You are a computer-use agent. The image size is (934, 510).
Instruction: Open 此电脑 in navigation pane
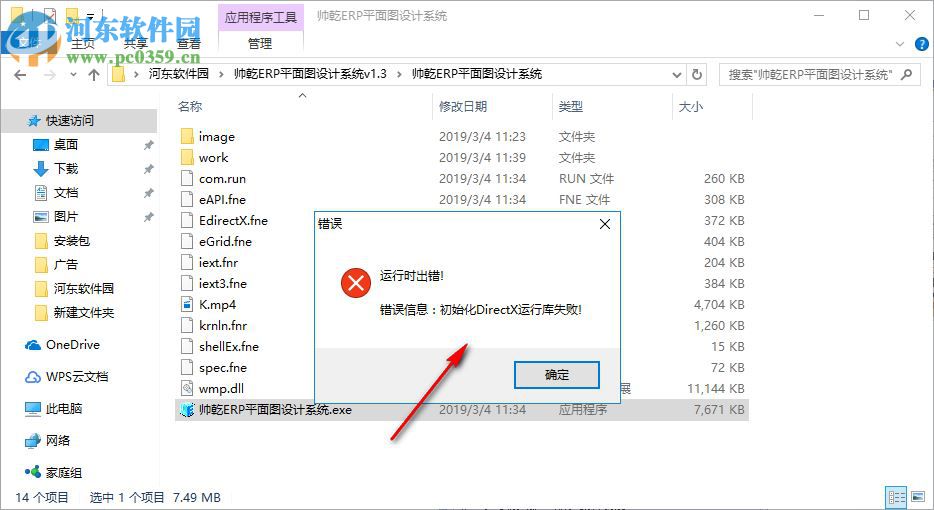point(64,409)
